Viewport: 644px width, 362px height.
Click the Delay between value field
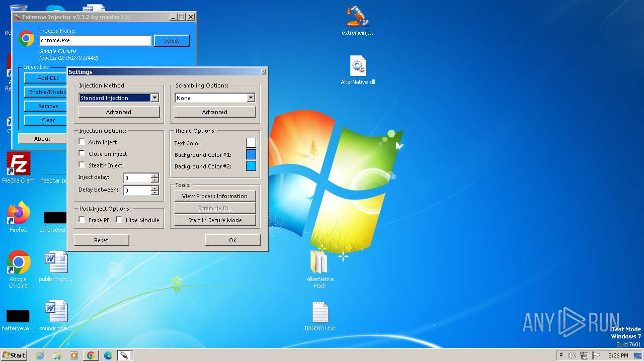click(137, 191)
